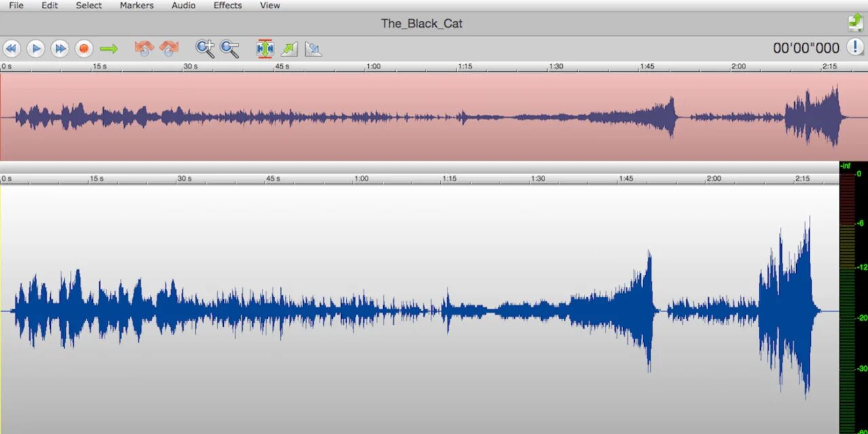Click the zoom-to-selection icon
Screen dimensions: 868x434
pyautogui.click(x=264, y=48)
